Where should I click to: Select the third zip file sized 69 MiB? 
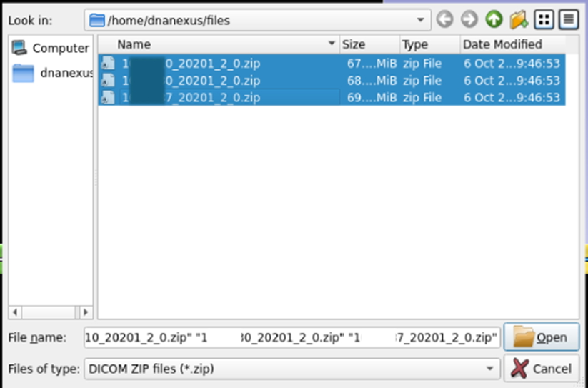pyautogui.click(x=213, y=97)
